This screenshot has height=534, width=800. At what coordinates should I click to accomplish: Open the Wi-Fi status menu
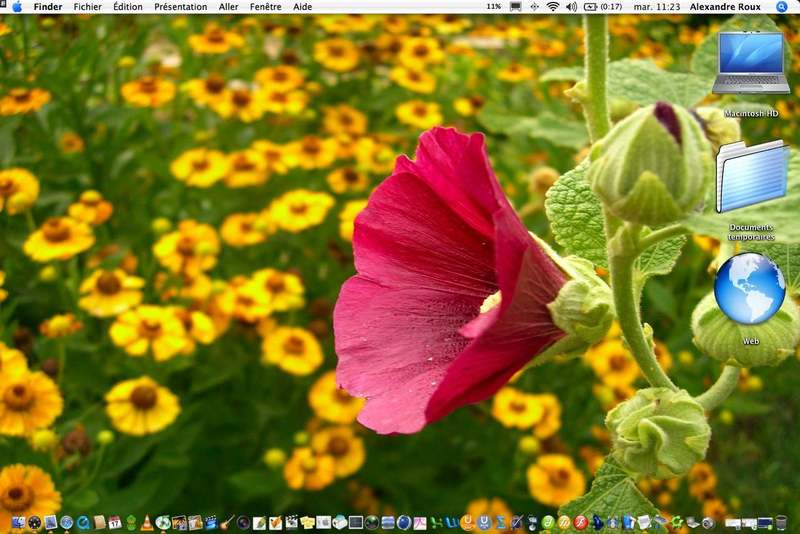click(x=552, y=7)
